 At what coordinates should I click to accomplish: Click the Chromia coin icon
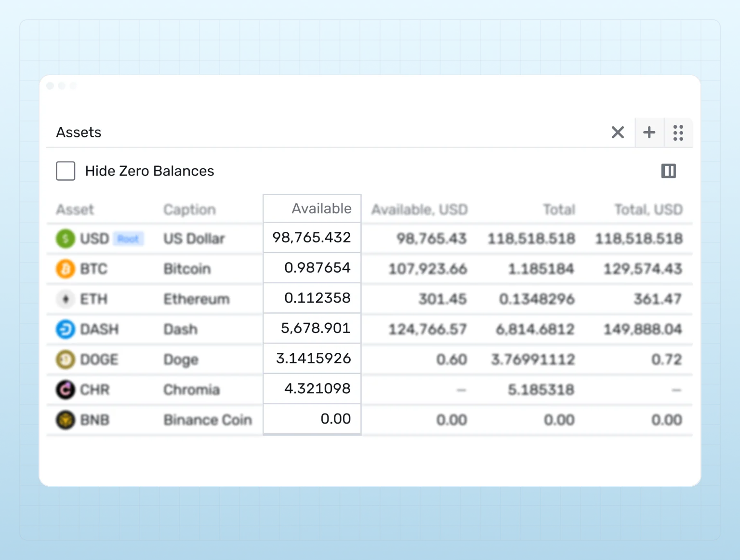tap(66, 390)
